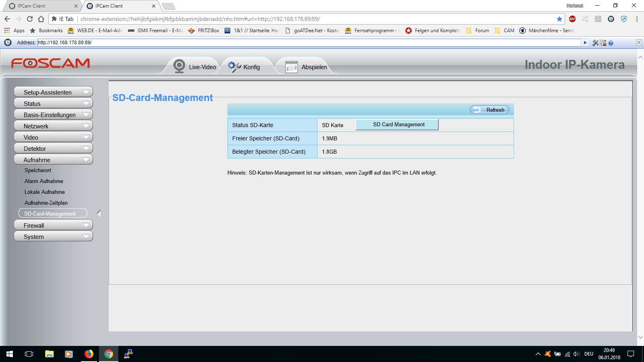Switch to the Konfig settings tab

[245, 67]
